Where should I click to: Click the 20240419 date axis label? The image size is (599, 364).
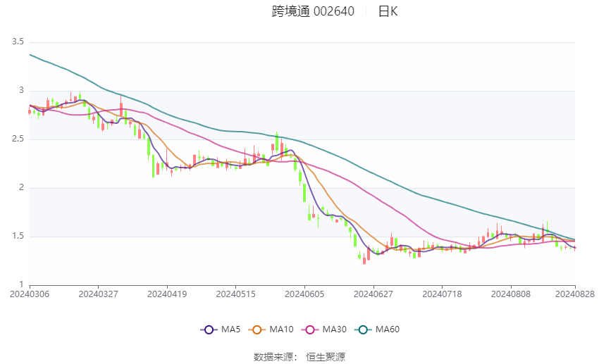pyautogui.click(x=167, y=294)
